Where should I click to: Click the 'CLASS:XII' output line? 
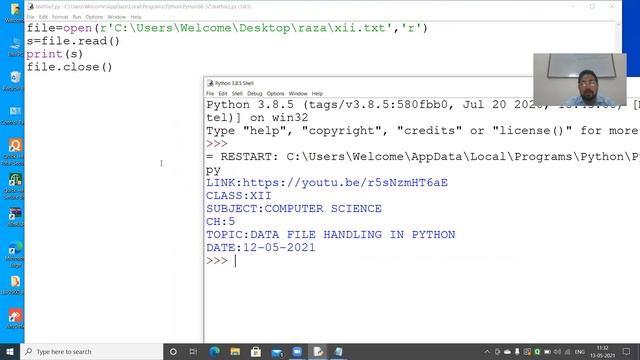pyautogui.click(x=239, y=196)
